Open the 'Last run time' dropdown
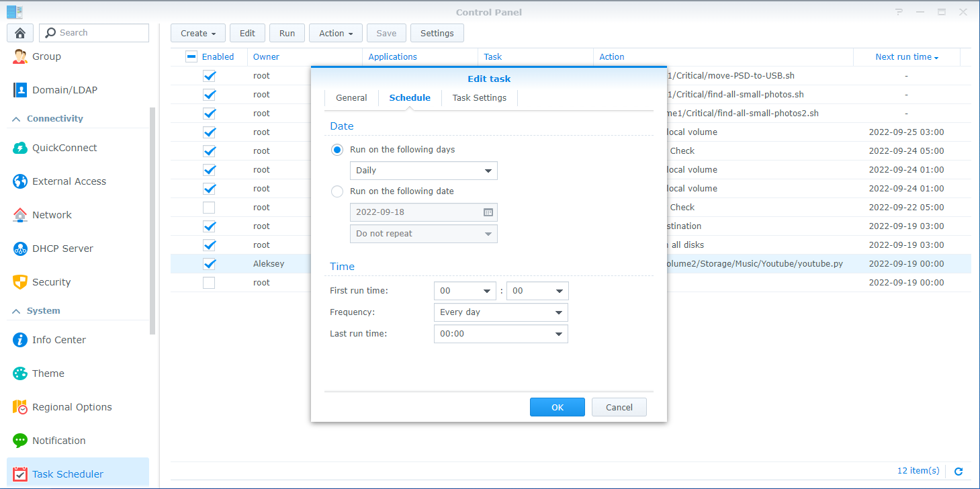The height and width of the screenshot is (489, 980). [500, 334]
